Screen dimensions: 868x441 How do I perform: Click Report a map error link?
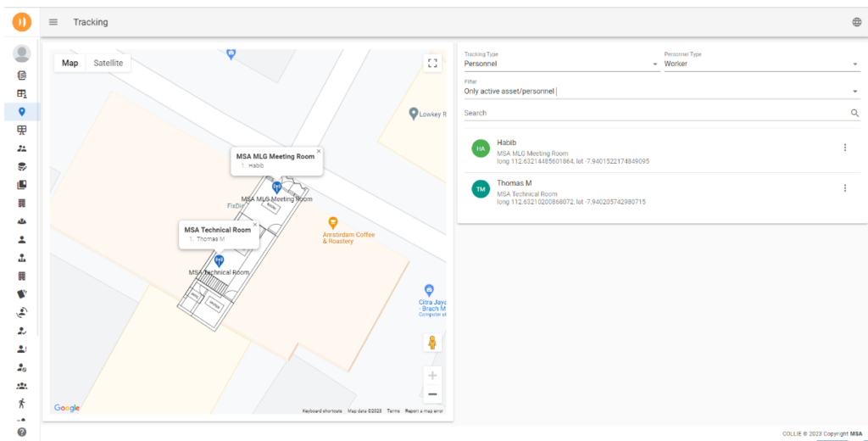tap(424, 411)
